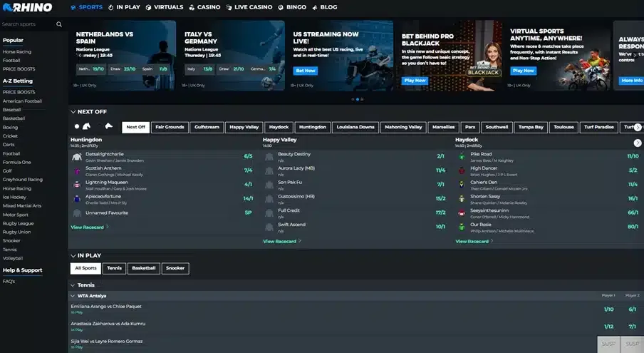Bet 6/5 odds on Datsalrightcharlie
Image resolution: width=644 pixels, height=353 pixels.
click(x=248, y=156)
